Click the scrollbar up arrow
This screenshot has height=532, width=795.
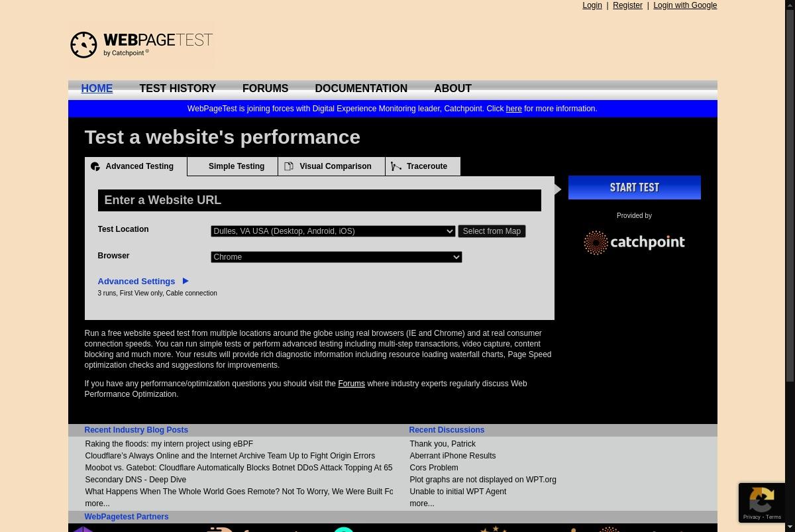790,5
